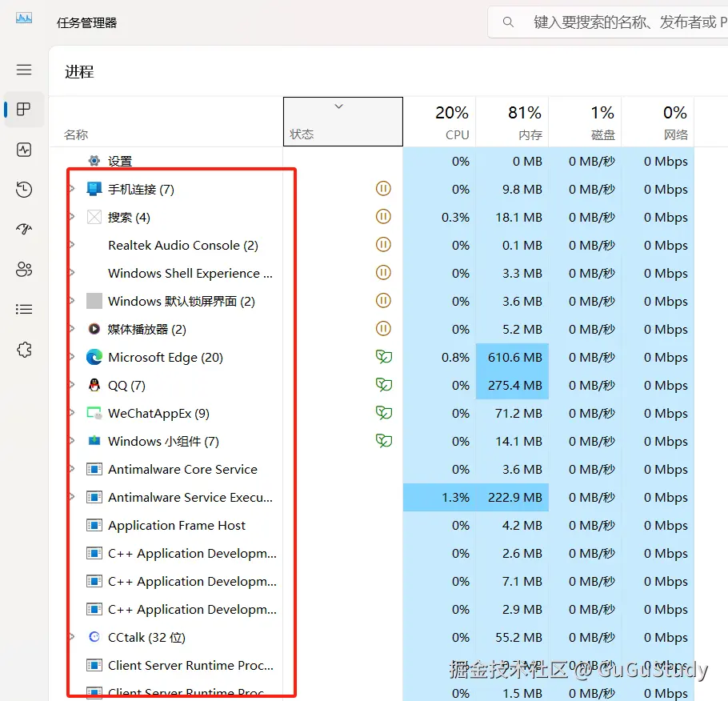Click the QQ penguin icon
Image resolution: width=728 pixels, height=701 pixels.
[94, 385]
